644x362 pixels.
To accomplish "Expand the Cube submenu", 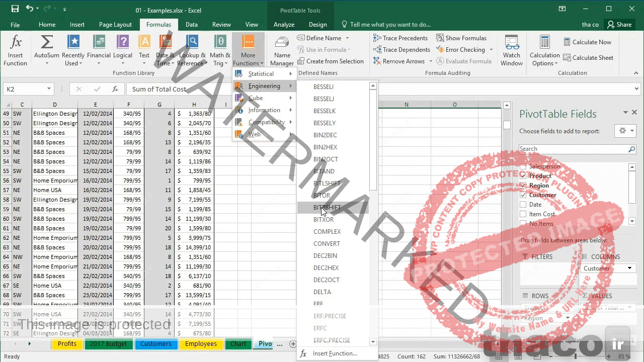I will click(264, 98).
